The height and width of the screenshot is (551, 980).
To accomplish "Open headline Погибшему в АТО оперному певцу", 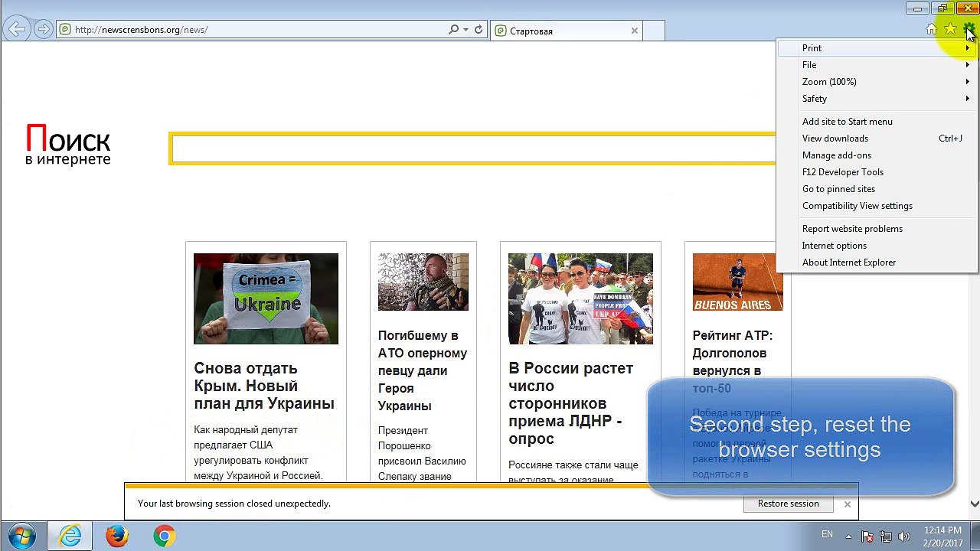I will [x=423, y=370].
